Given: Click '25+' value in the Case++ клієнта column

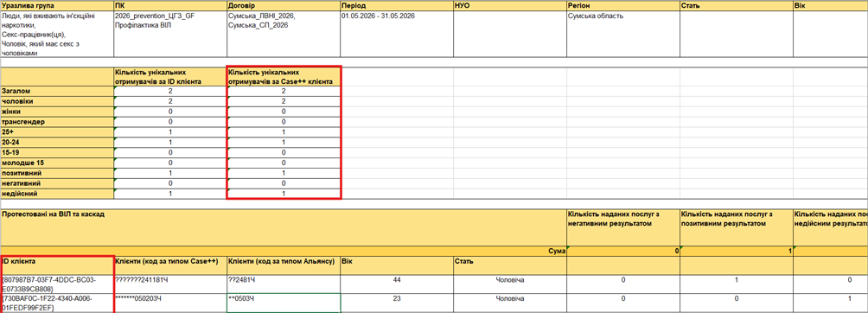Looking at the screenshot, I should coord(284,132).
